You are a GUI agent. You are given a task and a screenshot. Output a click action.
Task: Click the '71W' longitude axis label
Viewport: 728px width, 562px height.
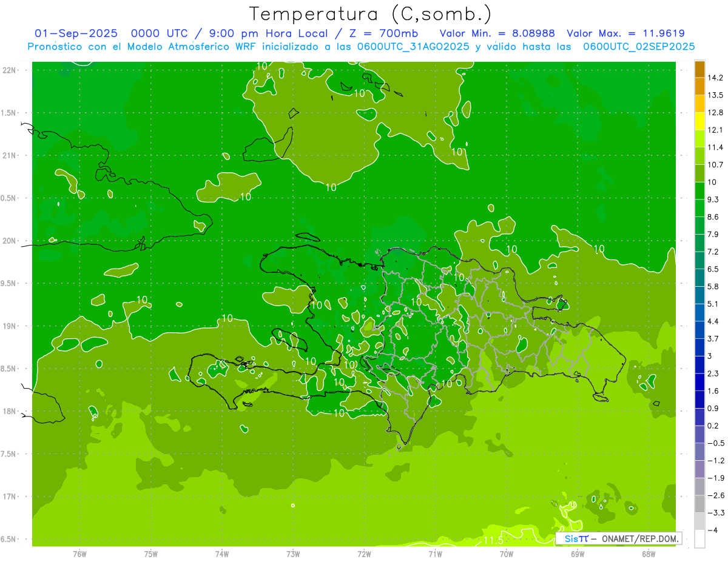tap(435, 554)
